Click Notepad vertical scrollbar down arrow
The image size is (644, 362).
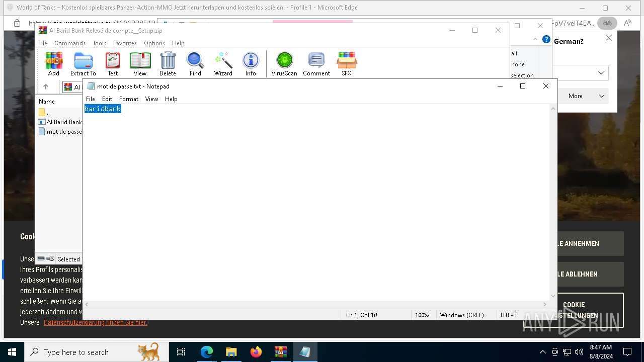(x=553, y=296)
